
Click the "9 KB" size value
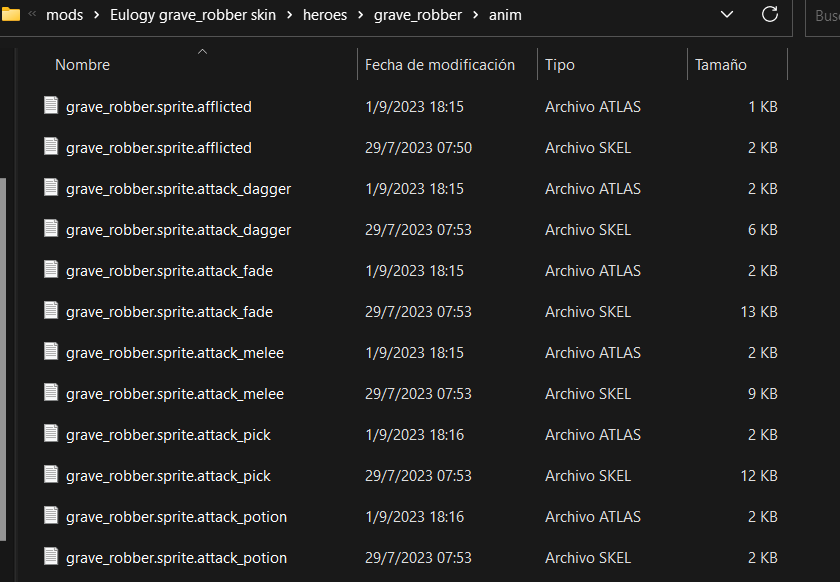tap(763, 393)
